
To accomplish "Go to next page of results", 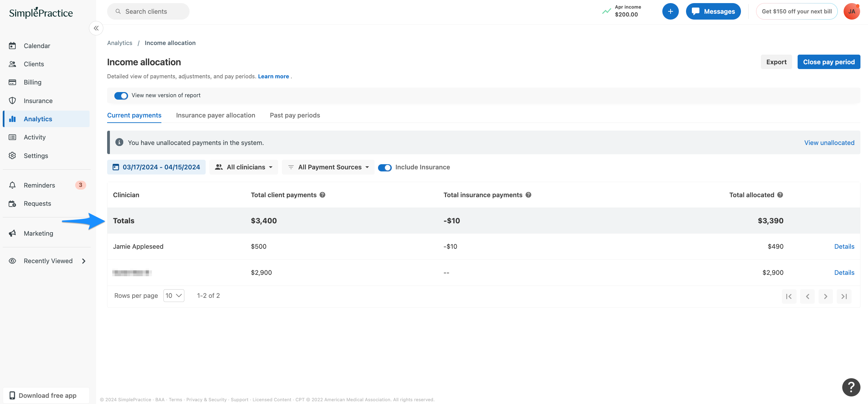I will tap(826, 296).
